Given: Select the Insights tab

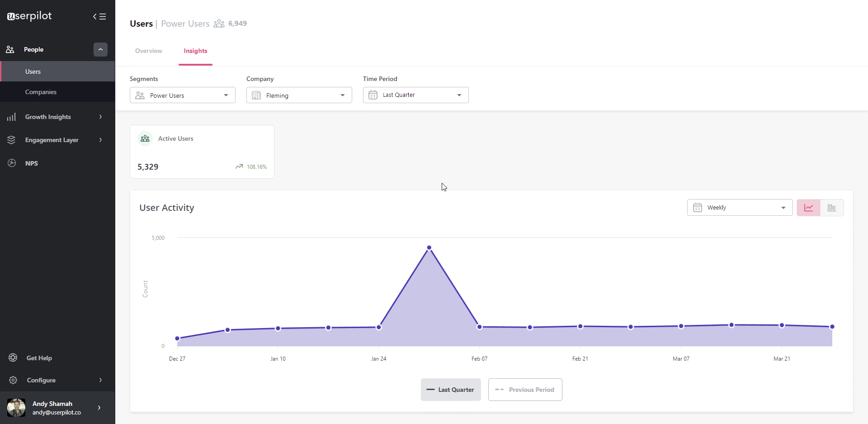Looking at the screenshot, I should [195, 51].
